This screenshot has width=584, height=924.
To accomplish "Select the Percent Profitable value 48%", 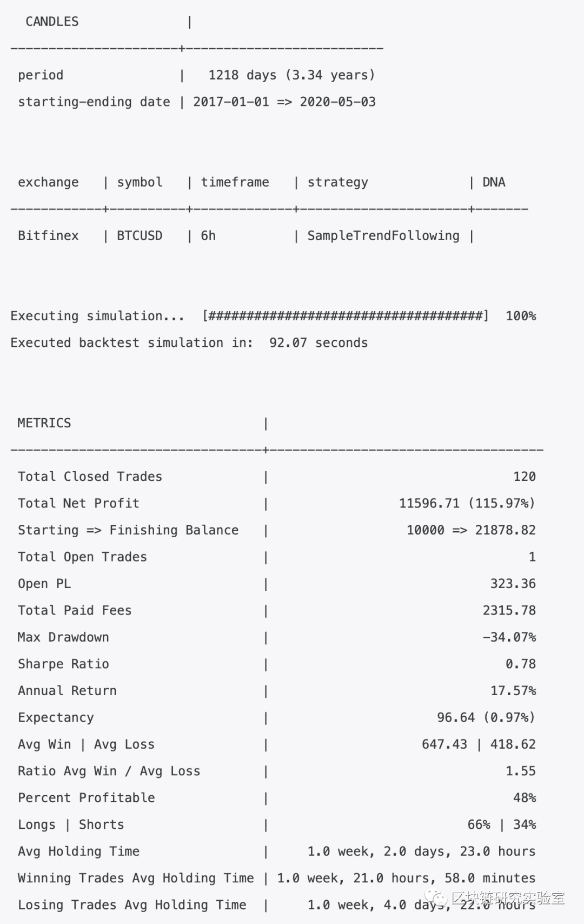I will [524, 798].
